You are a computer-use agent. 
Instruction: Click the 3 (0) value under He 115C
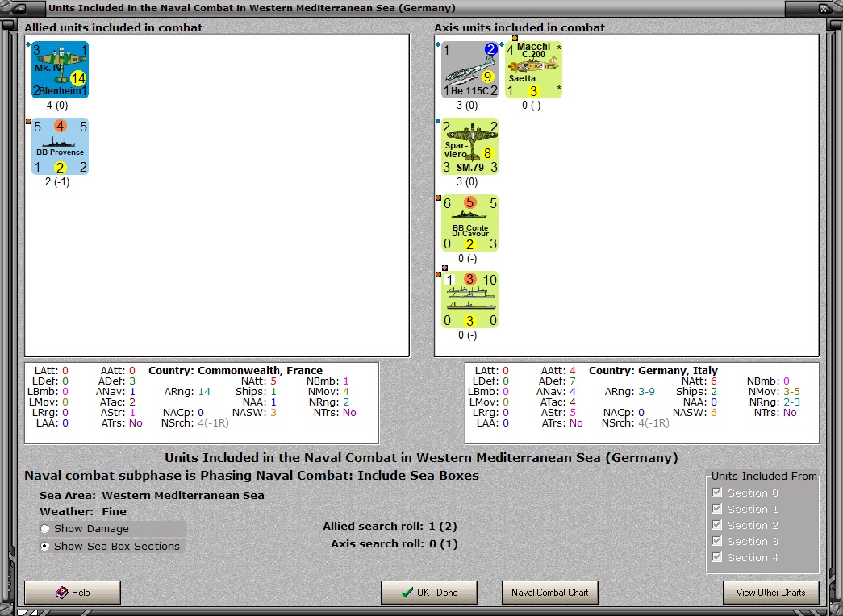click(x=467, y=106)
